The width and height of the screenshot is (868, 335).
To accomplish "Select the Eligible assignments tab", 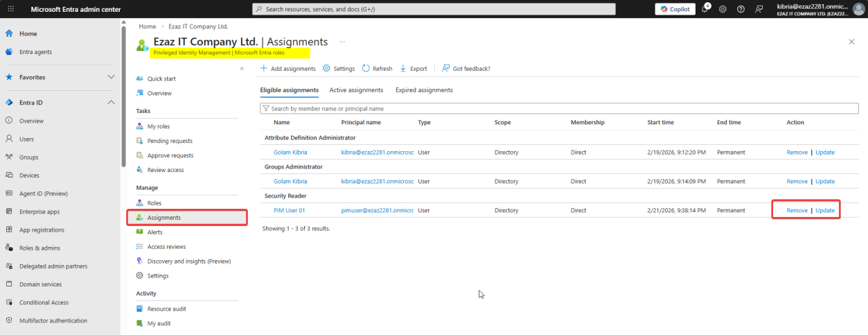I will click(x=290, y=90).
